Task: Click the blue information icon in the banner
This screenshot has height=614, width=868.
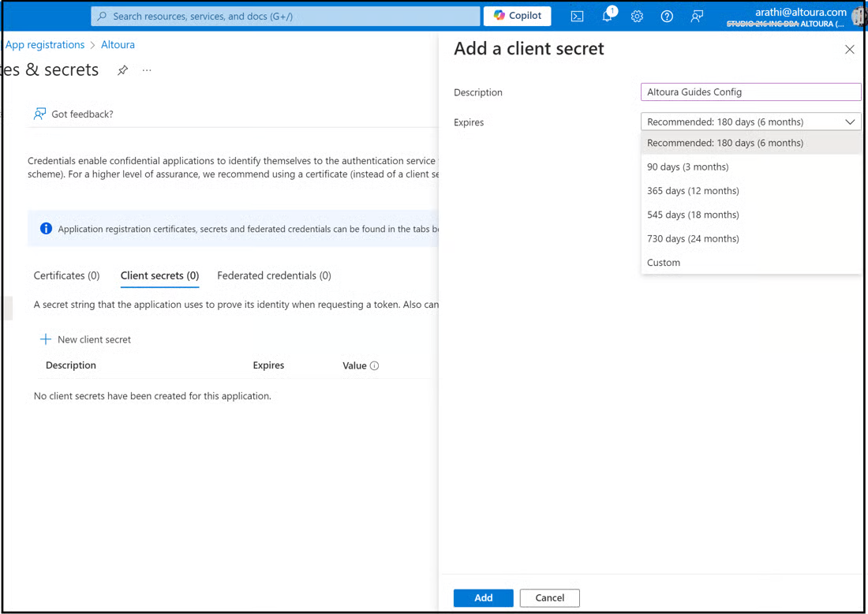Action: pyautogui.click(x=46, y=228)
